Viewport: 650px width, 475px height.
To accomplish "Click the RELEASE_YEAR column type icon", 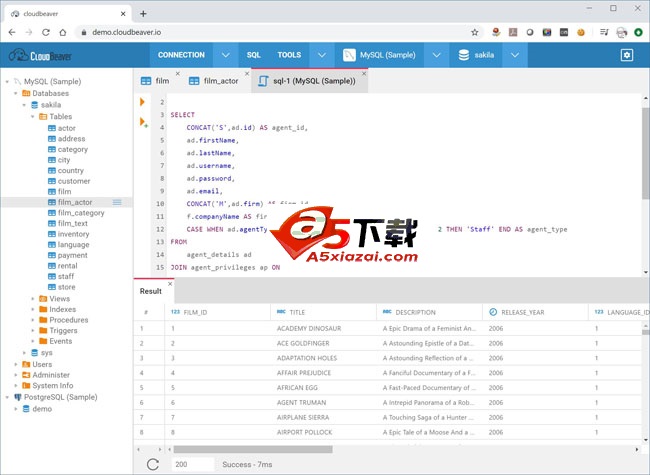I will 493,312.
